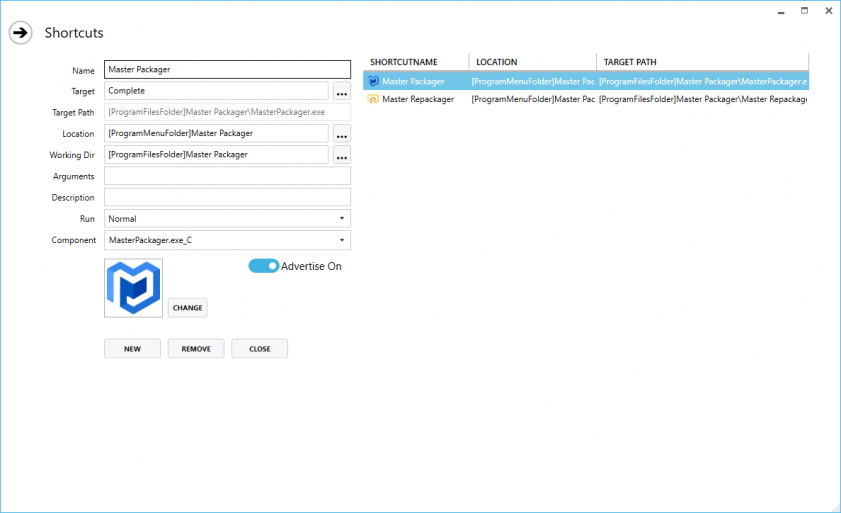841x513 pixels.
Task: Focus the Name input field
Action: (x=227, y=70)
